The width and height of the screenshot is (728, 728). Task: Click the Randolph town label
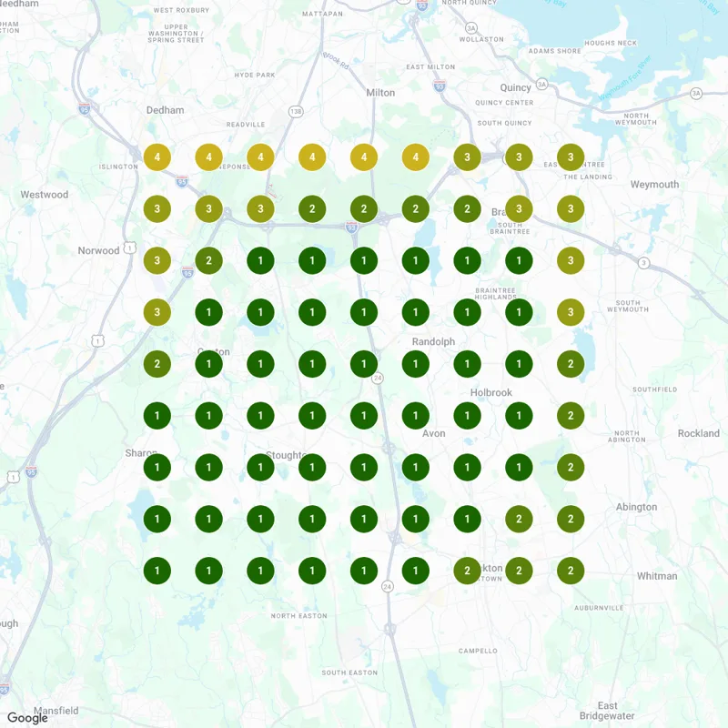click(x=434, y=342)
